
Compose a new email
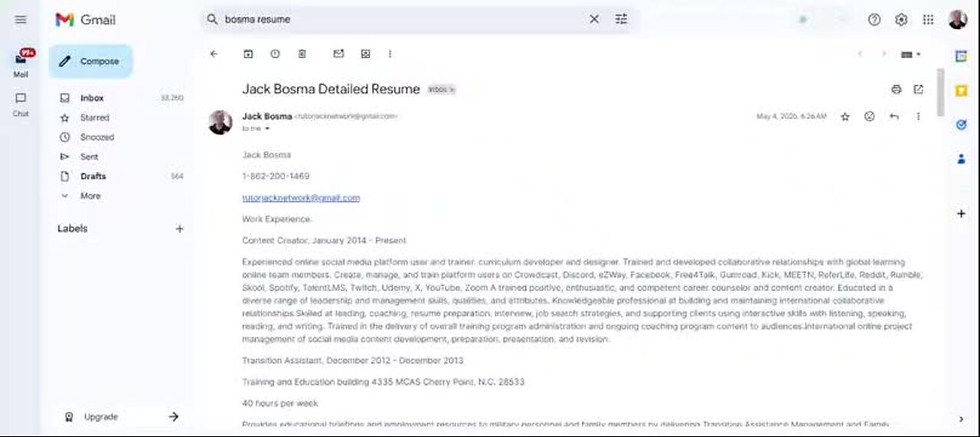click(x=90, y=61)
